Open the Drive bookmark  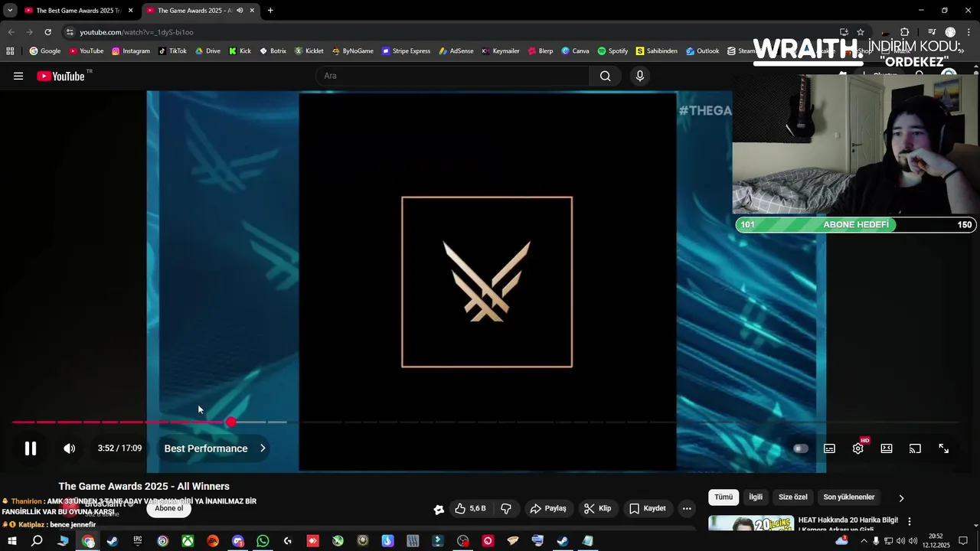point(207,51)
